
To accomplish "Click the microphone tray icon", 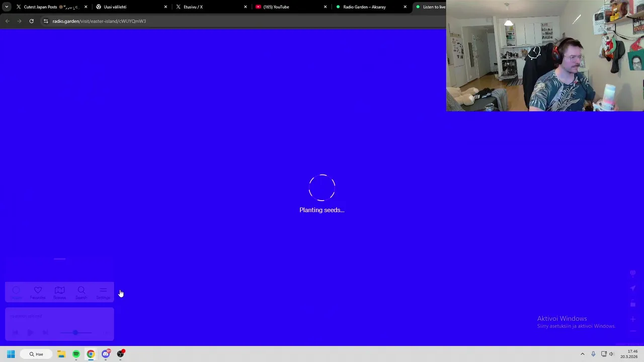I will [593, 354].
